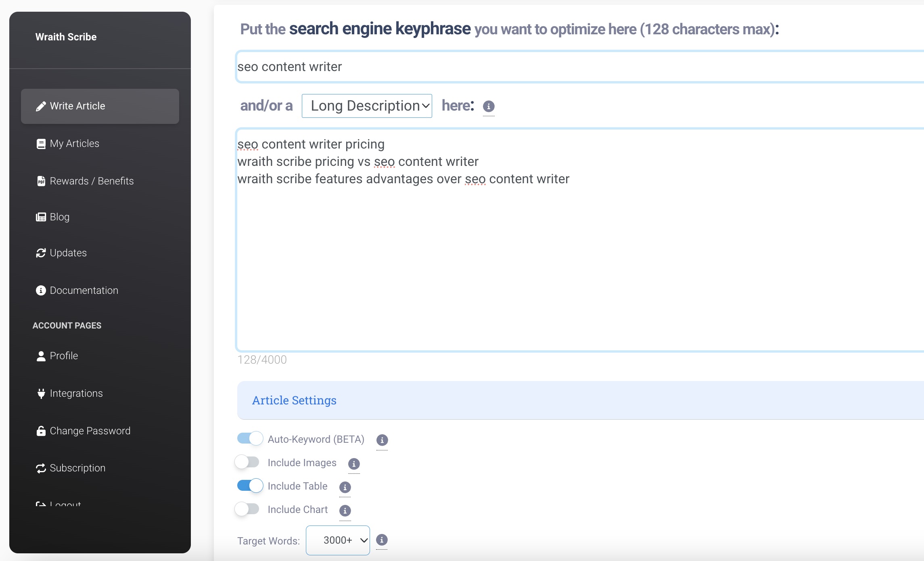The width and height of the screenshot is (924, 561).
Task: Click the plug icon beside Integrations
Action: (x=41, y=394)
